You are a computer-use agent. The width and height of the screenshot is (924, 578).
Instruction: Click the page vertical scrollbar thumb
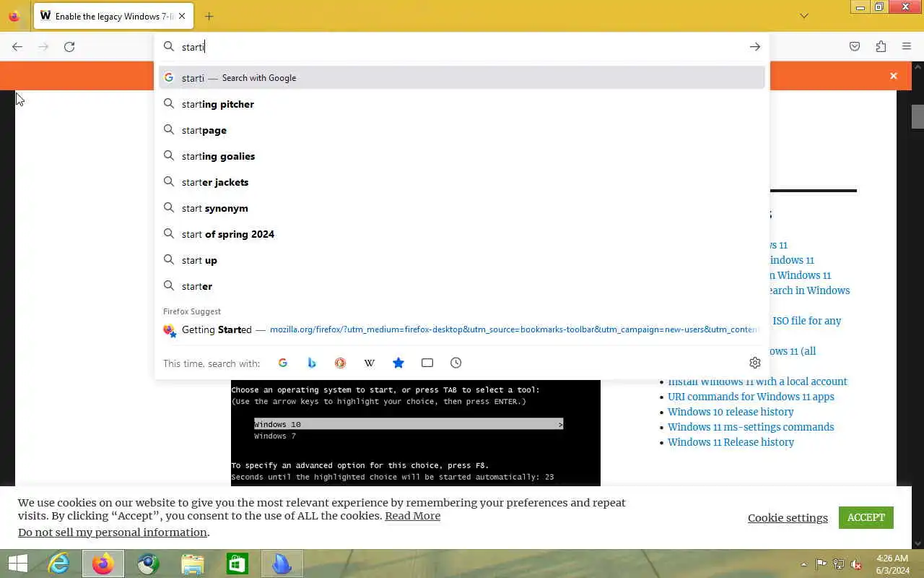click(x=918, y=116)
